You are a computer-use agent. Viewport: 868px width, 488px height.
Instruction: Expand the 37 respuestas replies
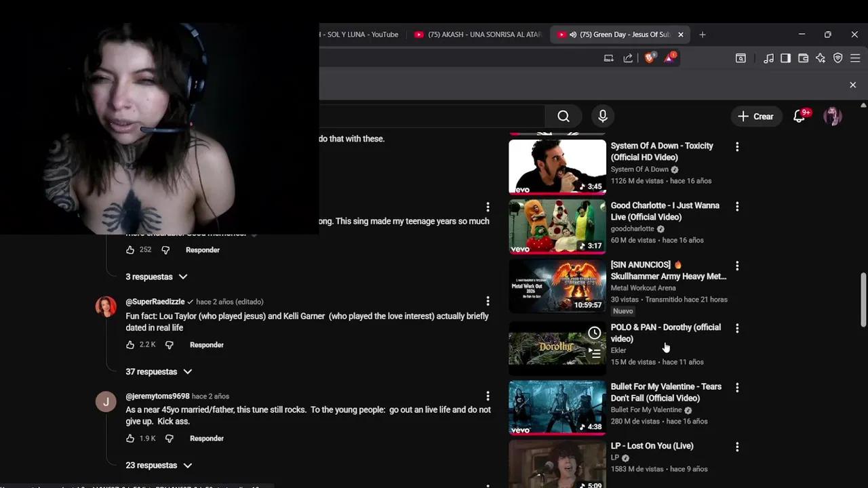[x=159, y=371]
